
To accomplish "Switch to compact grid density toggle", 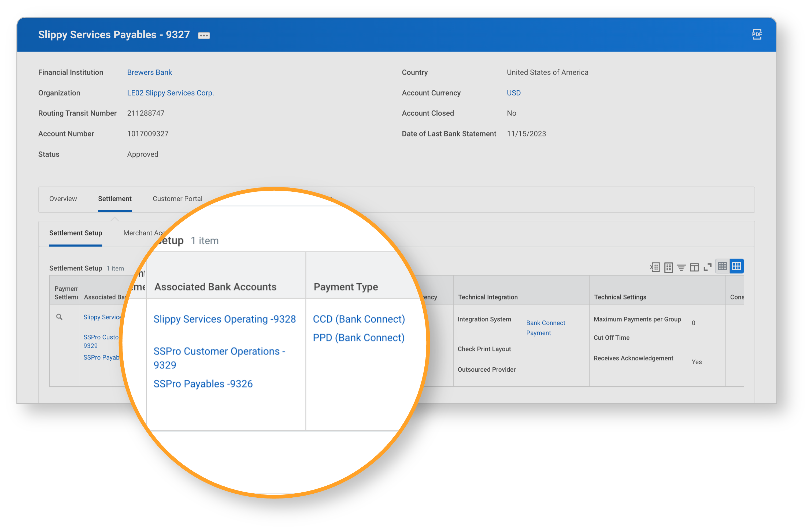I will [722, 266].
